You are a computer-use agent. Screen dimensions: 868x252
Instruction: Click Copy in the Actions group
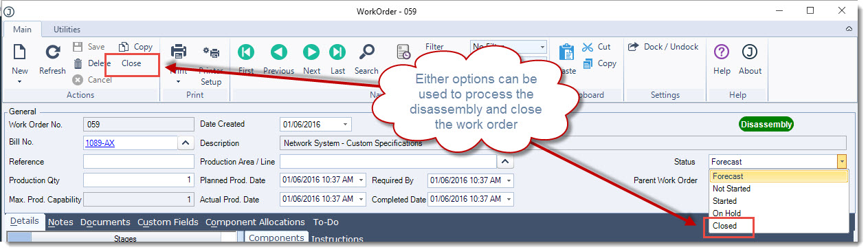(135, 47)
